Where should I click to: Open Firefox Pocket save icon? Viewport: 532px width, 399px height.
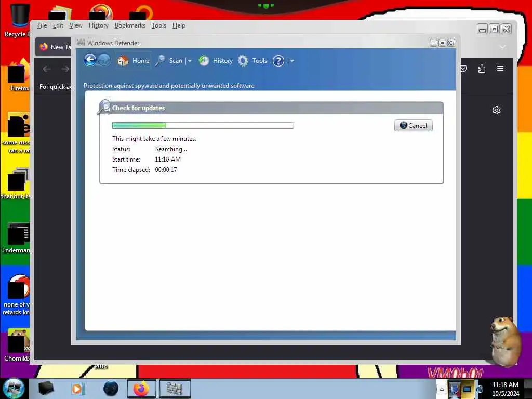(463, 69)
